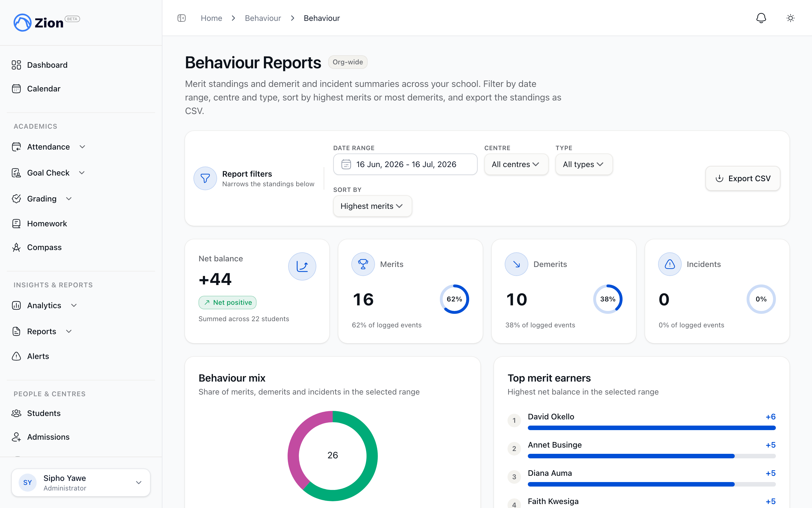
Task: Click Diana Auma's merit progress bar
Action: (652, 484)
